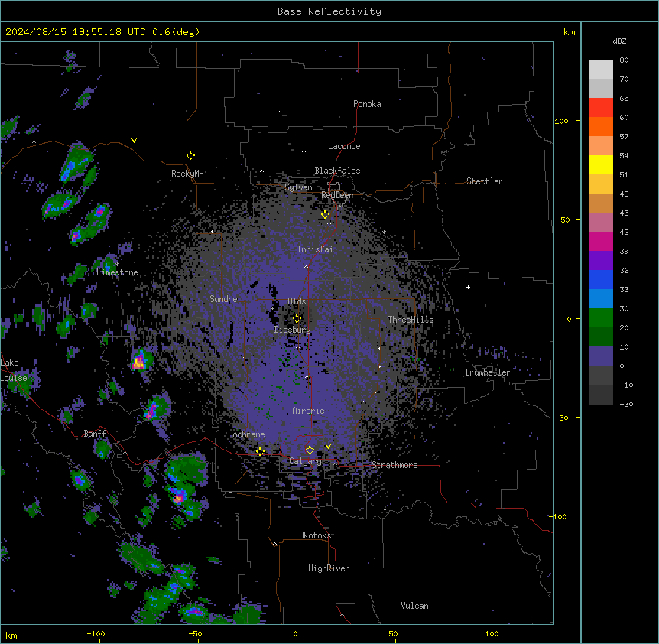Choose the blue 36-33 dBZ legend swatch
Screen dimensions: 659x644
click(x=601, y=279)
